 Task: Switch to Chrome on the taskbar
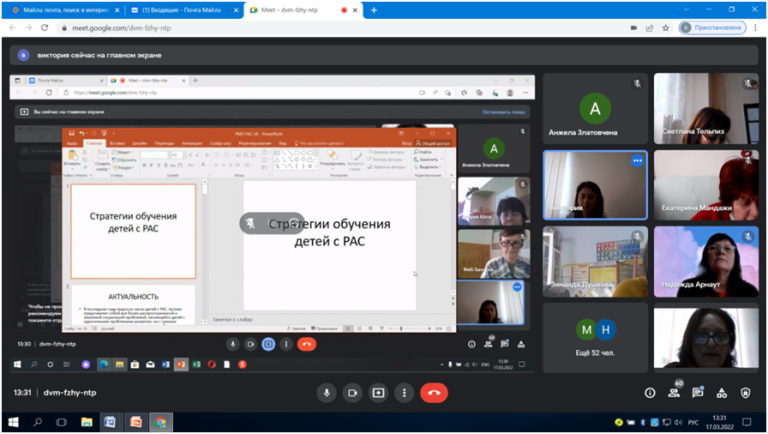161,422
